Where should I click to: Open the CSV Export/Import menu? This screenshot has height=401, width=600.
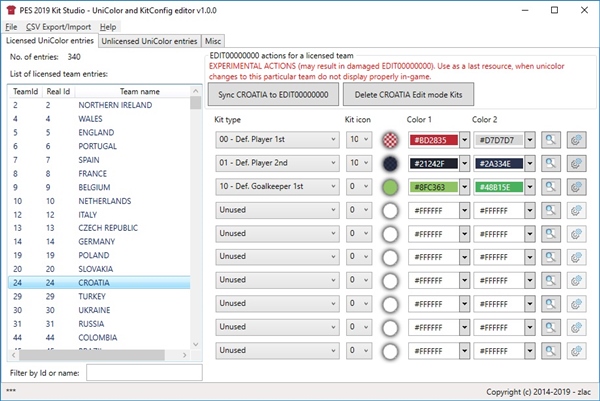58,26
